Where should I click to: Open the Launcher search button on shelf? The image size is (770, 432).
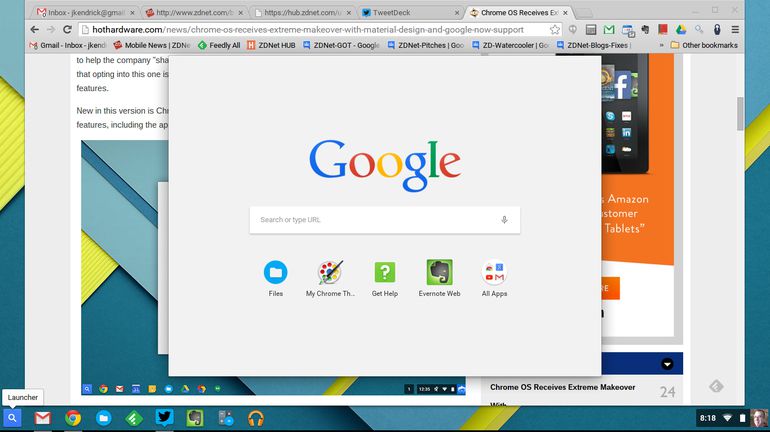coord(12,418)
